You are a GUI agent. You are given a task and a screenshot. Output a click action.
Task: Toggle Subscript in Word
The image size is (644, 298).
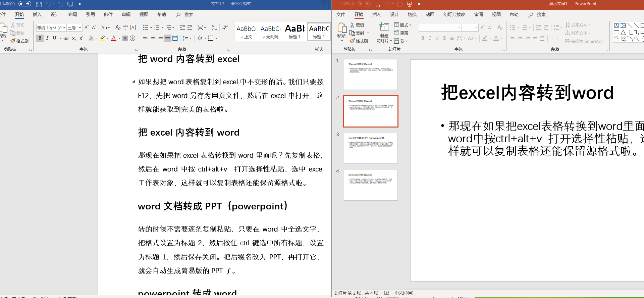(74, 38)
